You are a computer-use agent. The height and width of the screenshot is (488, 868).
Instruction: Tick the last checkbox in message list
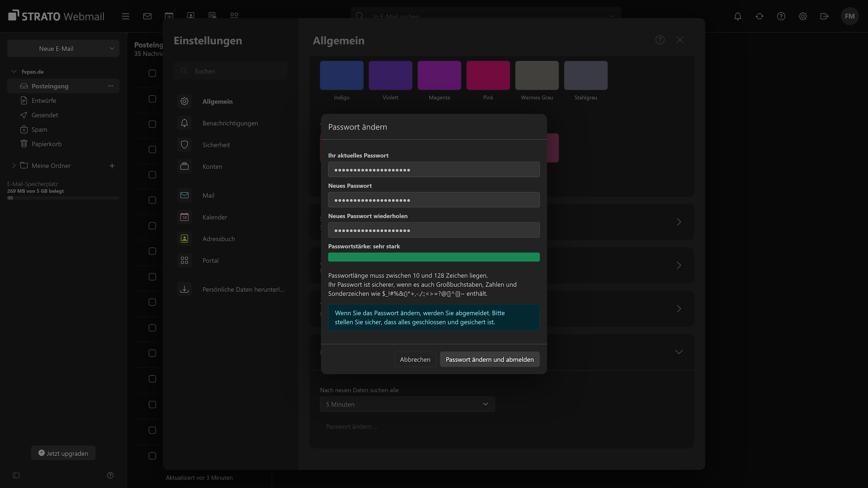click(x=152, y=456)
